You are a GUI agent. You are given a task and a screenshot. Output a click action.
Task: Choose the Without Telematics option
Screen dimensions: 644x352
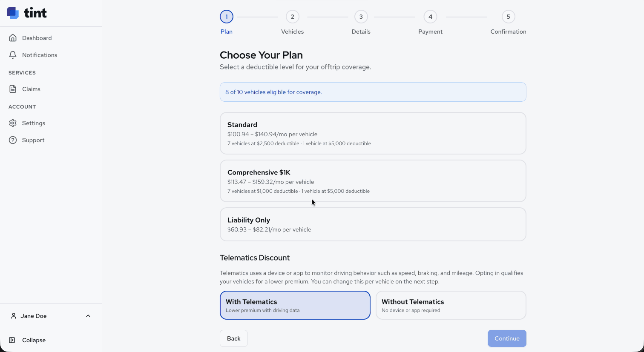[x=451, y=305]
